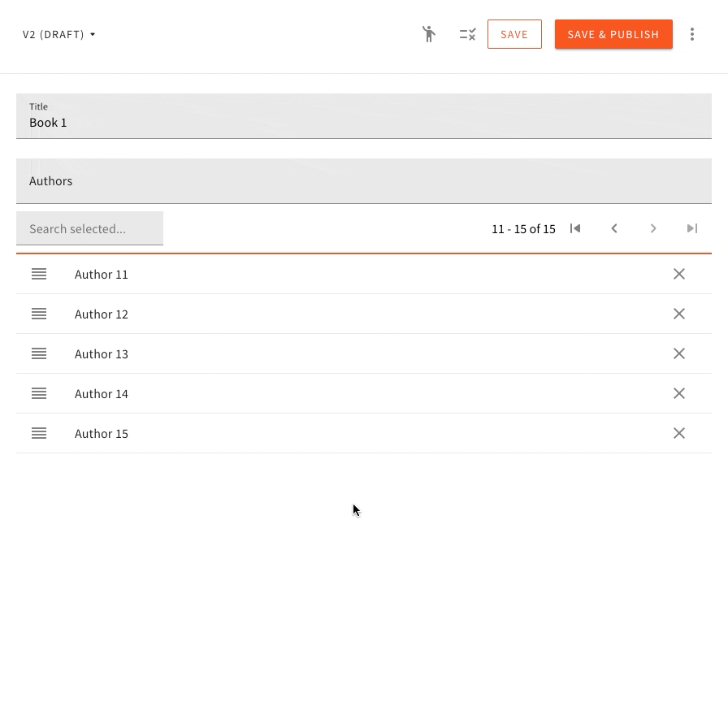Remove Author 12 from the list
728x715 pixels.
[x=679, y=314]
